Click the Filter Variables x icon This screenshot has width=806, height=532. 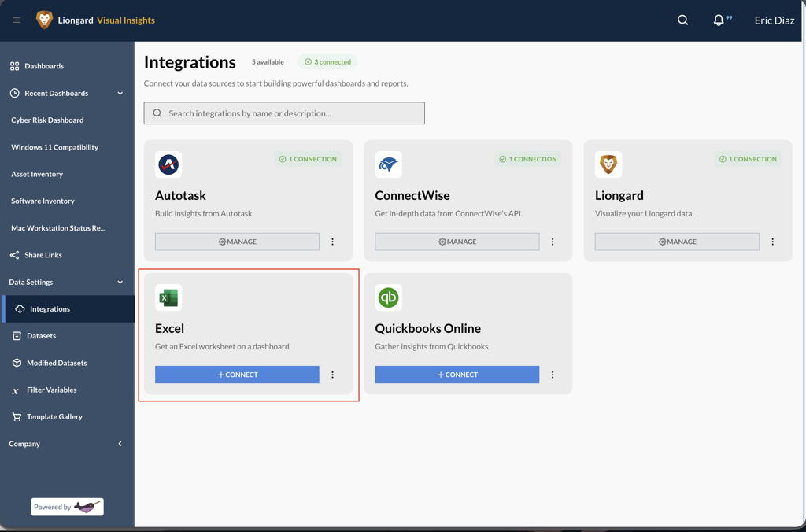[x=16, y=390]
